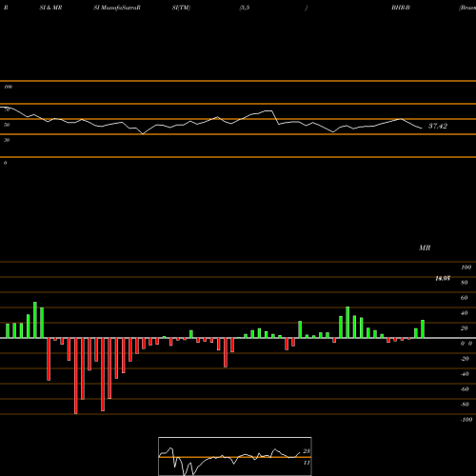Select the tallest red bar in MR histogram
Image resolution: width=476 pixels, height=476 pixels.
coord(76,376)
